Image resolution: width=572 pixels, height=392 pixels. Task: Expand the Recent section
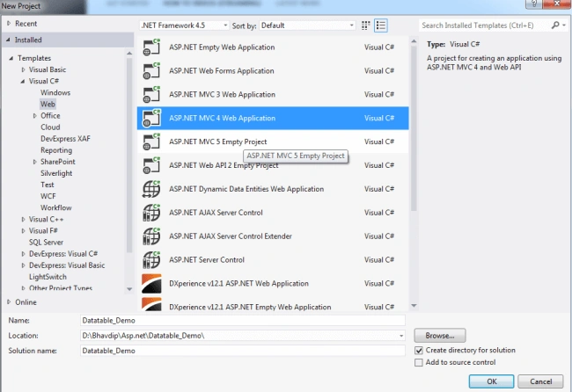[9, 24]
